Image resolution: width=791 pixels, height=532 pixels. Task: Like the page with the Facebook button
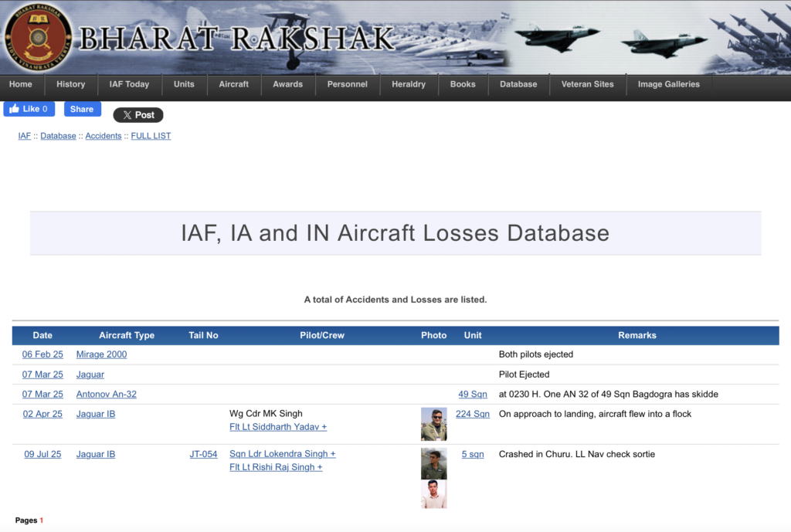tap(29, 109)
